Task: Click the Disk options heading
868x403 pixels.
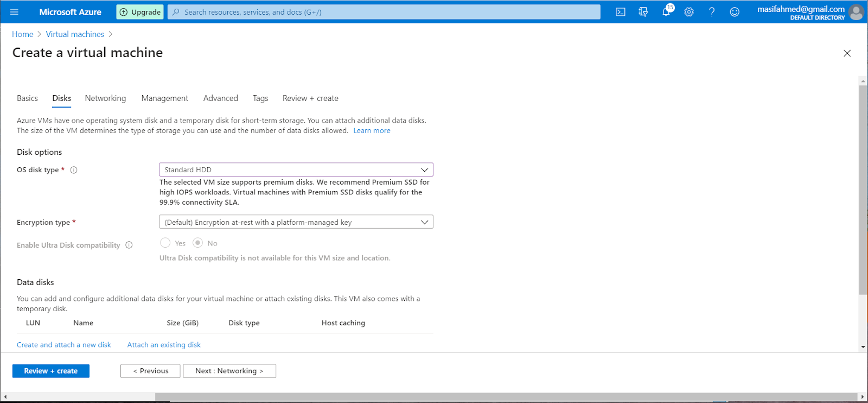Action: (39, 152)
